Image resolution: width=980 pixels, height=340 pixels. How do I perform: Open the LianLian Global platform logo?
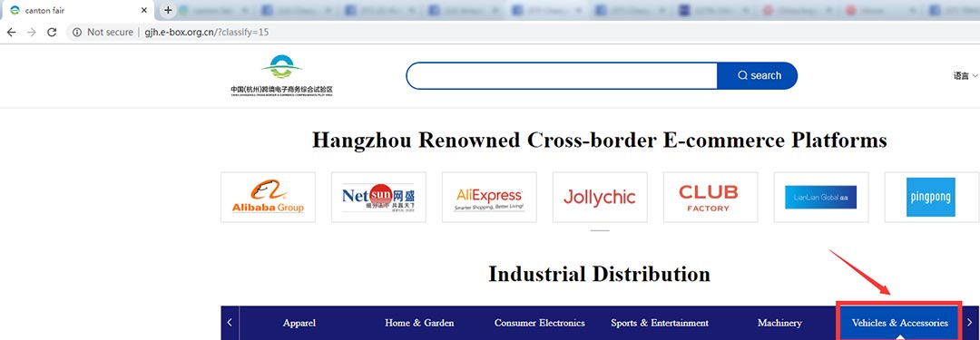pos(821,197)
